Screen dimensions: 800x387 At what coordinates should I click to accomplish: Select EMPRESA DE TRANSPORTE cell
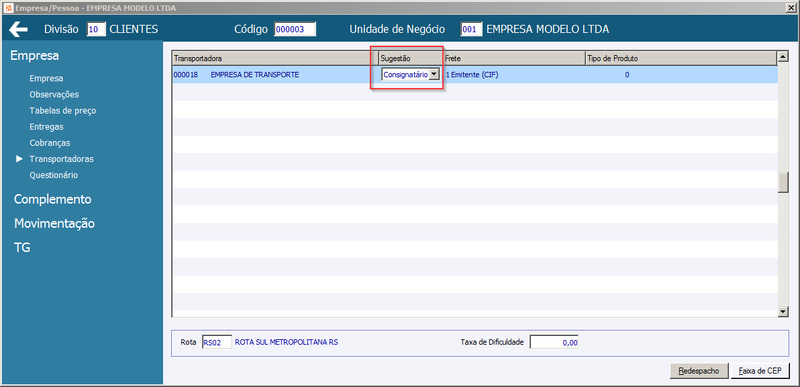tap(255, 75)
